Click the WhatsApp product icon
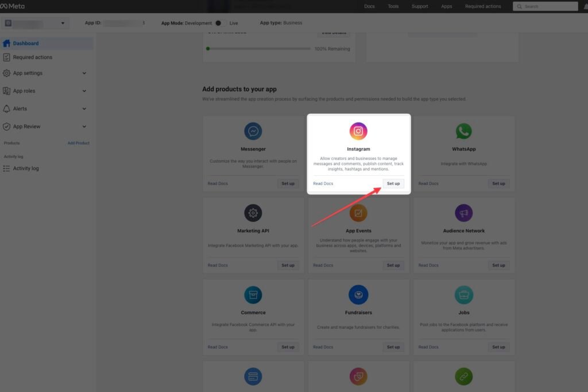This screenshot has width=588, height=392. click(464, 131)
